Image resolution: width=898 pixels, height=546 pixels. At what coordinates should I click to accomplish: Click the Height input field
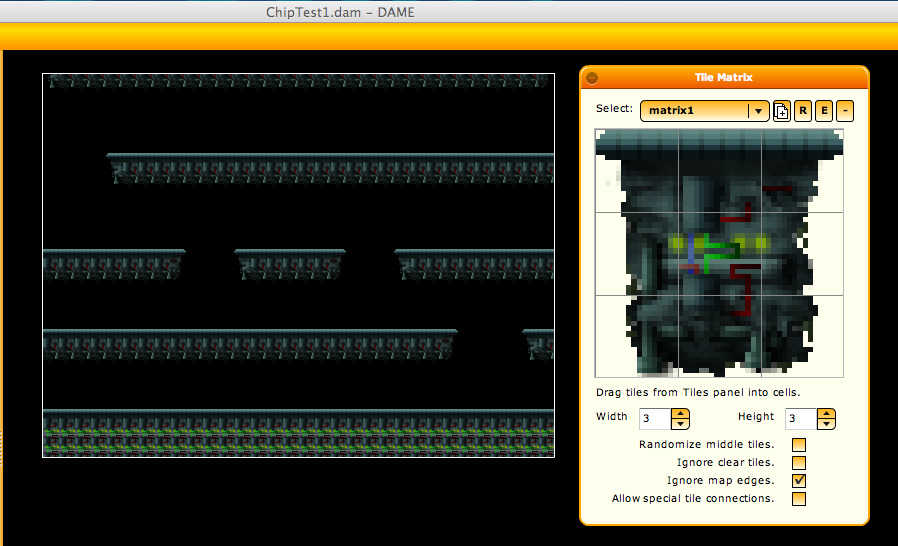point(800,418)
